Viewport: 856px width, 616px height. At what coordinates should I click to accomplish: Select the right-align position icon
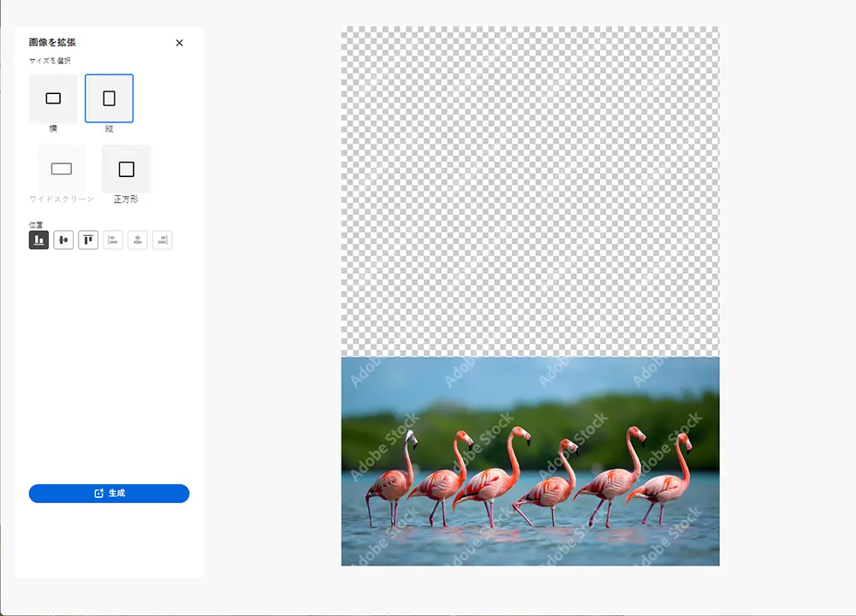162,240
